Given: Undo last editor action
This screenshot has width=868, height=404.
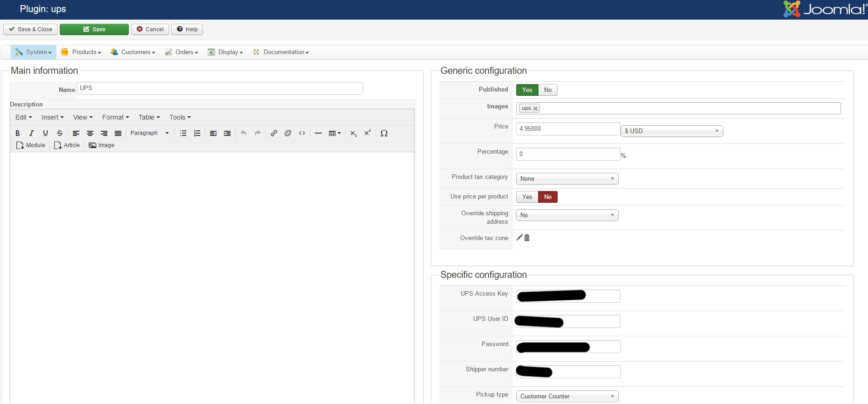Looking at the screenshot, I should point(244,133).
